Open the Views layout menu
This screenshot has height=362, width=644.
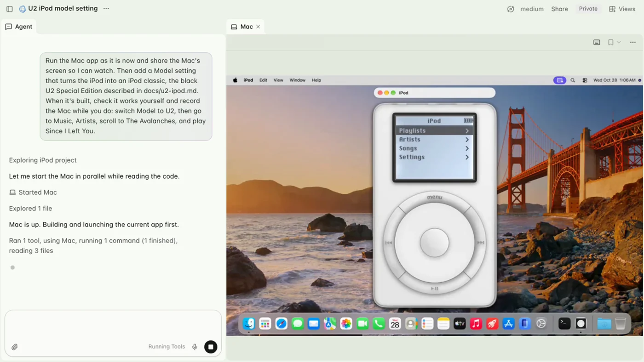coord(622,9)
